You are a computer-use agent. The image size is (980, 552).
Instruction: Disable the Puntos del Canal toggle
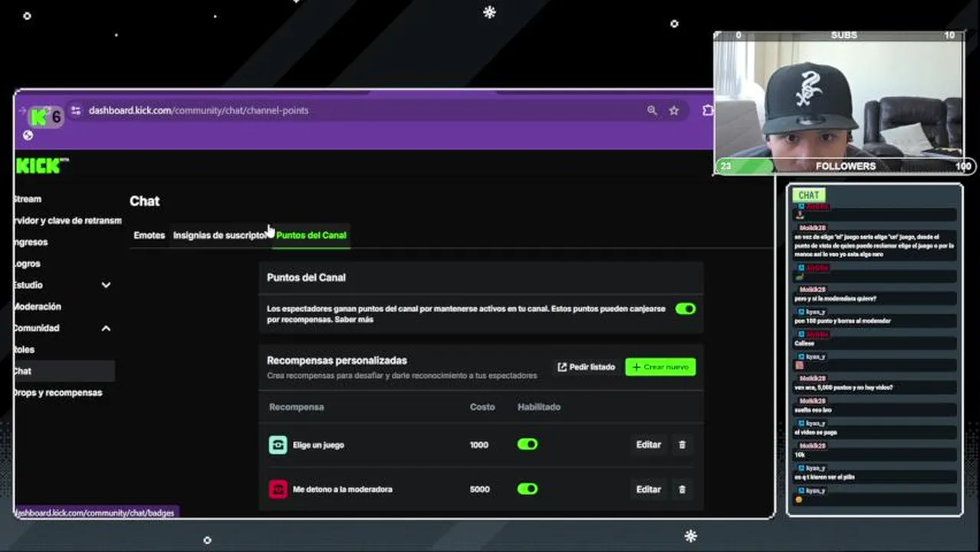point(686,309)
